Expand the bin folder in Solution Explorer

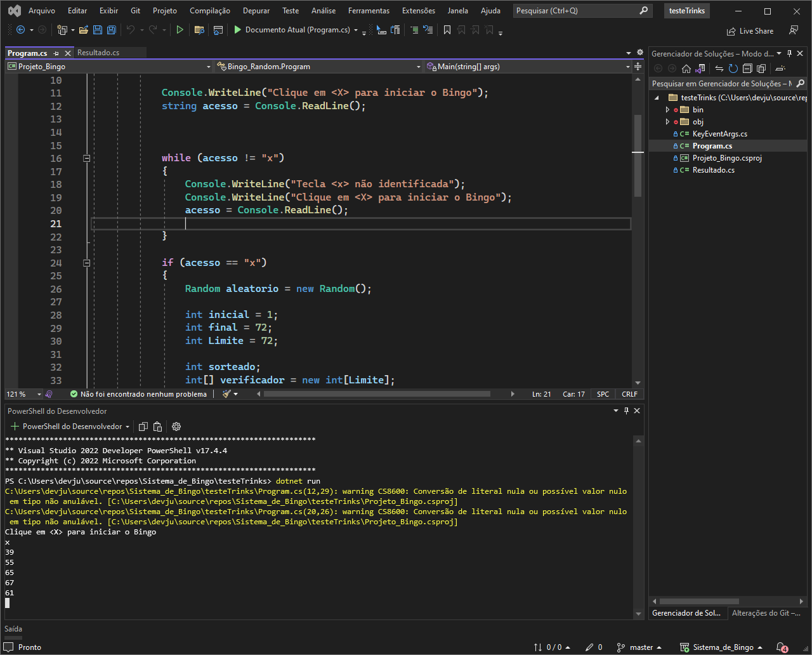click(667, 110)
